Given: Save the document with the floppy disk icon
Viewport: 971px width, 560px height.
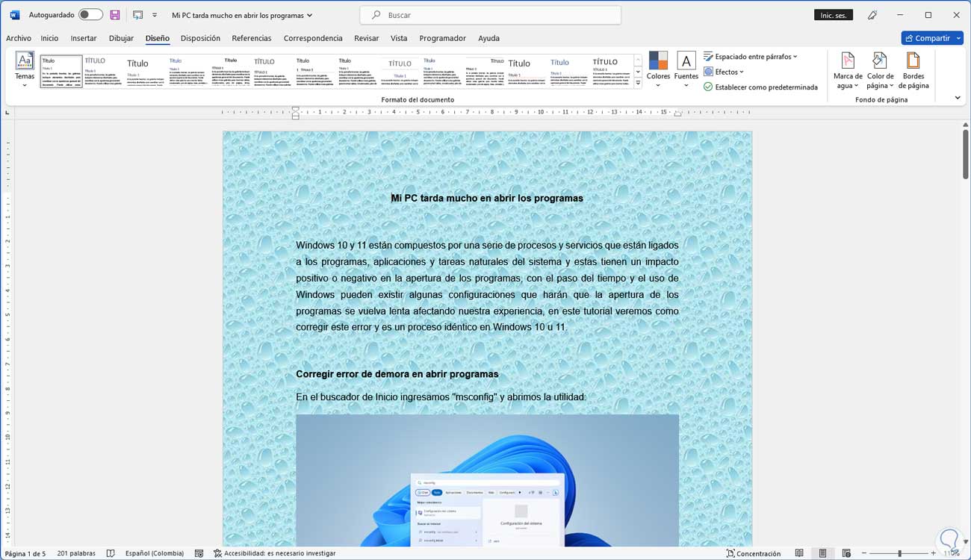Looking at the screenshot, I should [x=115, y=15].
